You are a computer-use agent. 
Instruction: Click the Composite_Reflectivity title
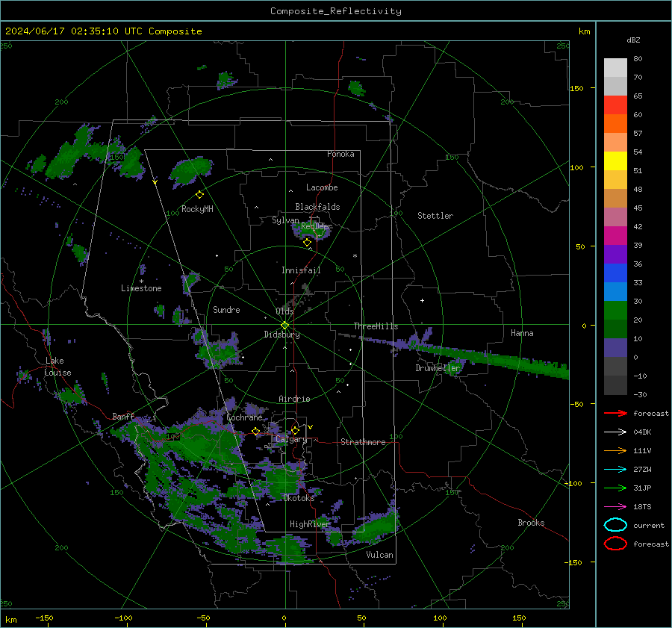(x=336, y=11)
